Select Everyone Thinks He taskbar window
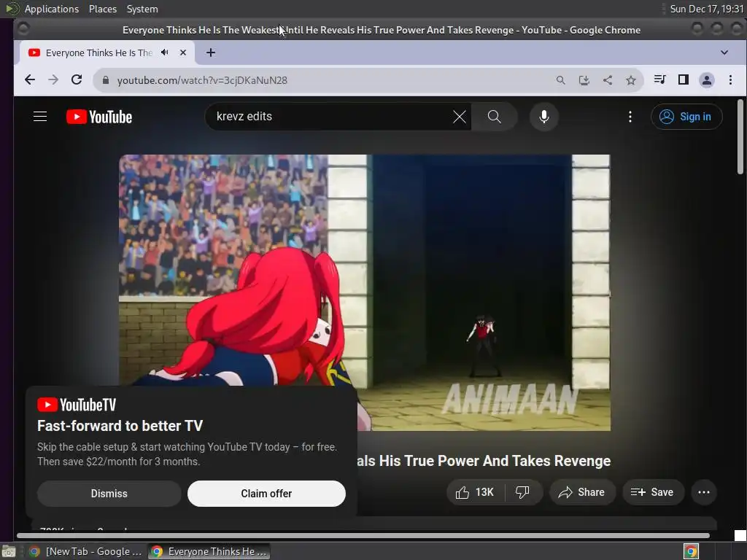747x560 pixels. tap(209, 551)
